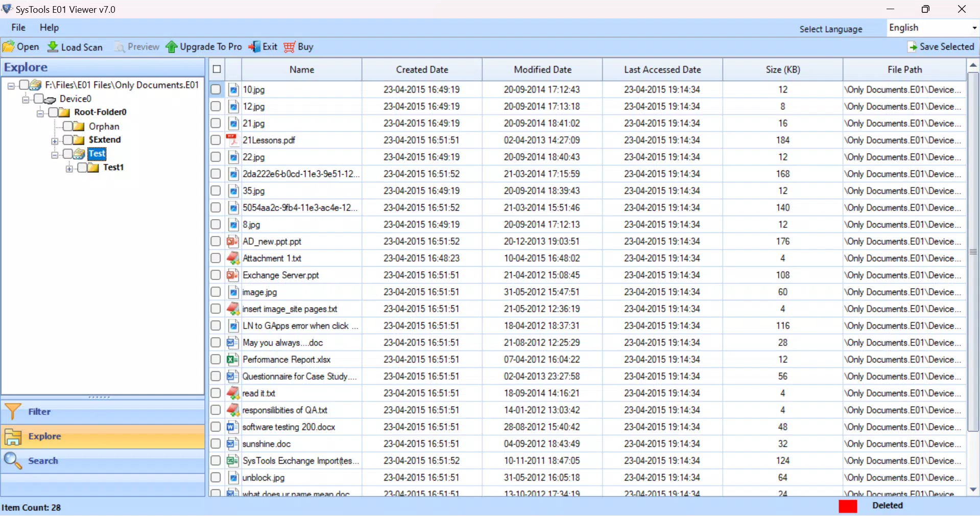Click the Buy shopping cart icon
Image resolution: width=980 pixels, height=516 pixels.
290,47
